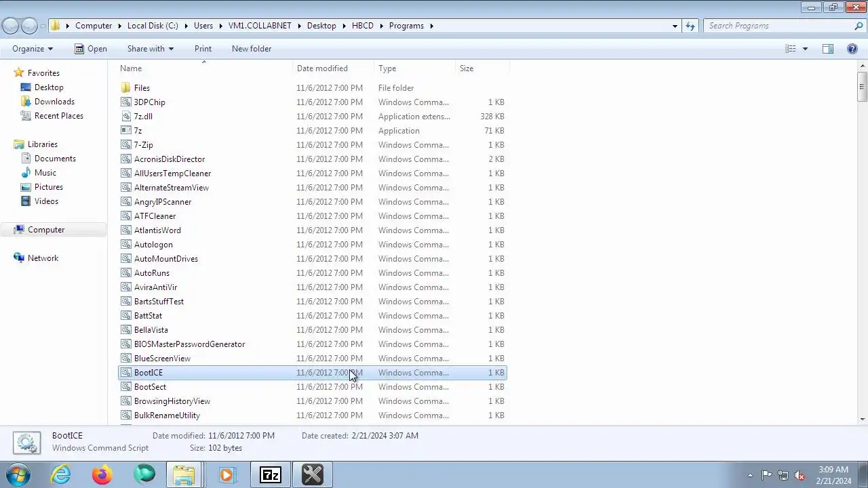Select Network in navigation pane
Image resolution: width=868 pixels, height=488 pixels.
[x=43, y=258]
